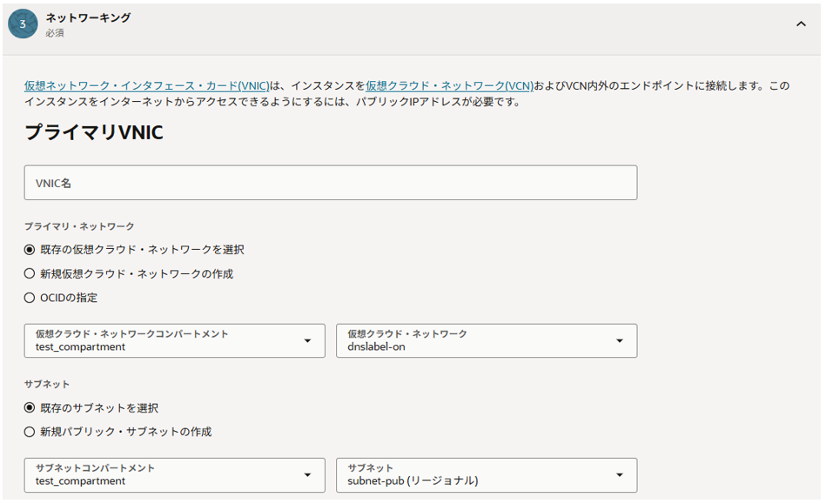Select 既存のサブネットを選択 radio button
The width and height of the screenshot is (826, 504).
30,408
